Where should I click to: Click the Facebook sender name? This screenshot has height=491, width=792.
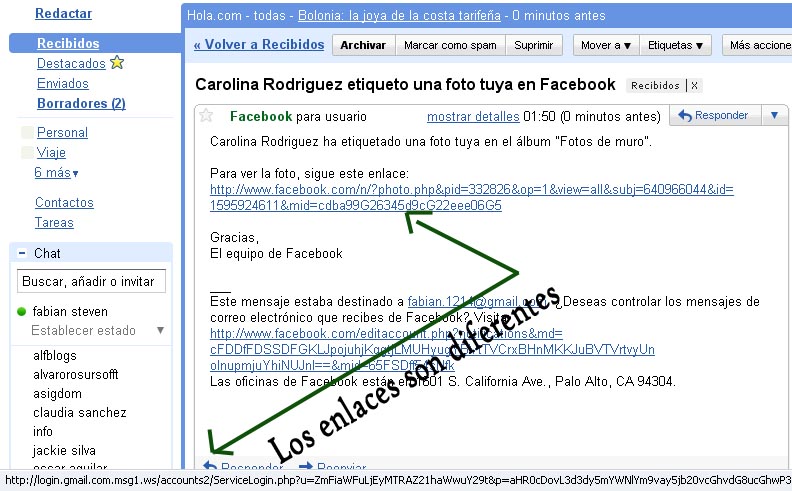tap(261, 117)
